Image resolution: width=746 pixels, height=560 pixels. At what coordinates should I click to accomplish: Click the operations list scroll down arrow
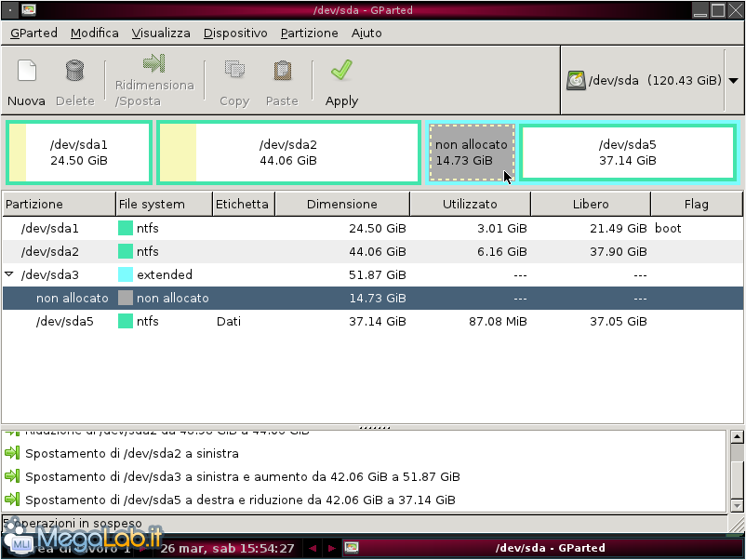(x=737, y=506)
